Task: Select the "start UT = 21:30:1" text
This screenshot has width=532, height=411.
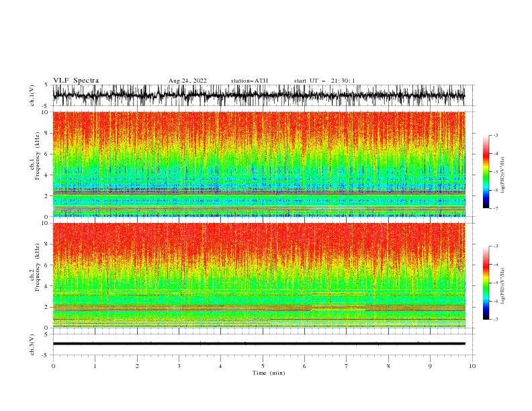Action: pos(324,81)
